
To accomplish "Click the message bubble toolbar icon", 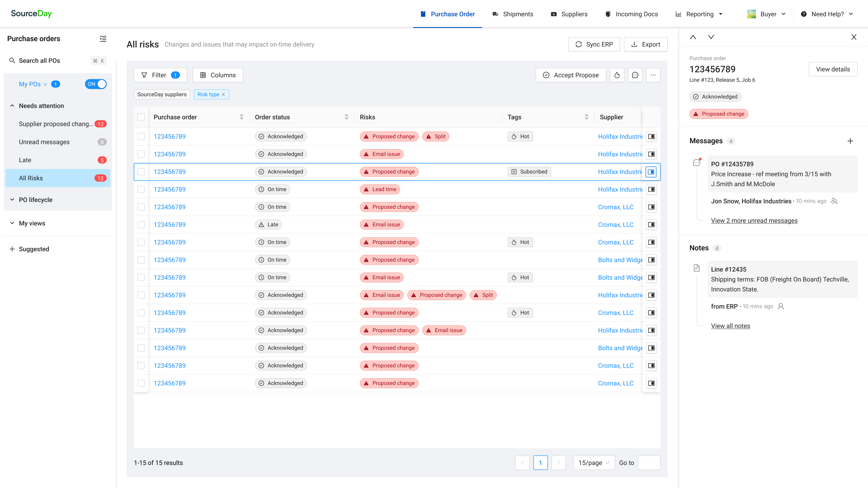I will (x=635, y=75).
